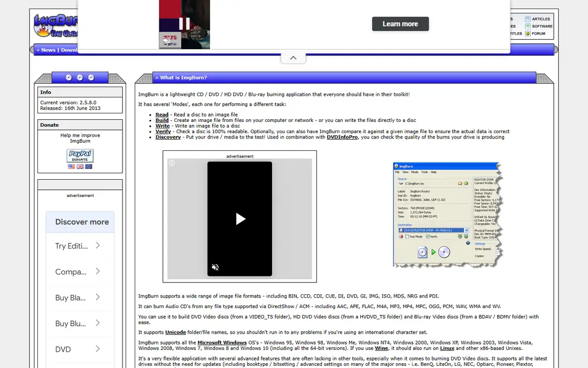Viewport: 588px width, 368px height.
Task: Click the Articles icon in the header
Action: pos(528,19)
